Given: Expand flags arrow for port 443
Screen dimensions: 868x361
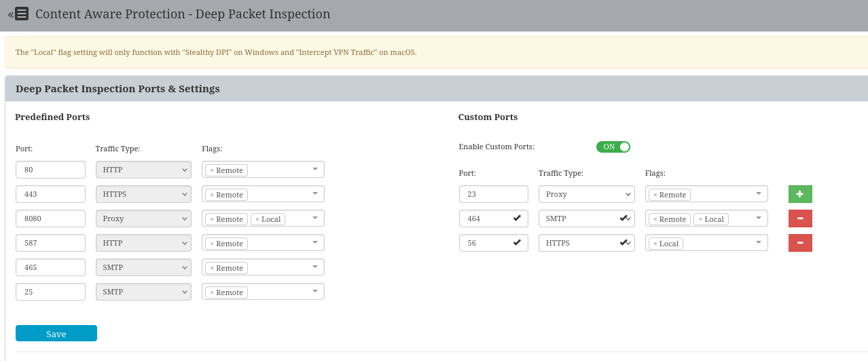Looking at the screenshot, I should 315,194.
